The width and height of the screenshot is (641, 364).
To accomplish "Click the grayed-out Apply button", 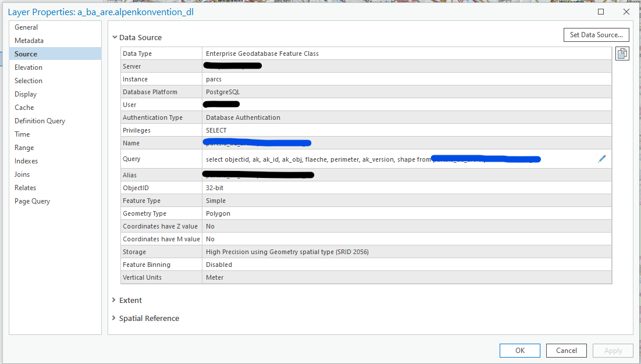I will [x=613, y=350].
